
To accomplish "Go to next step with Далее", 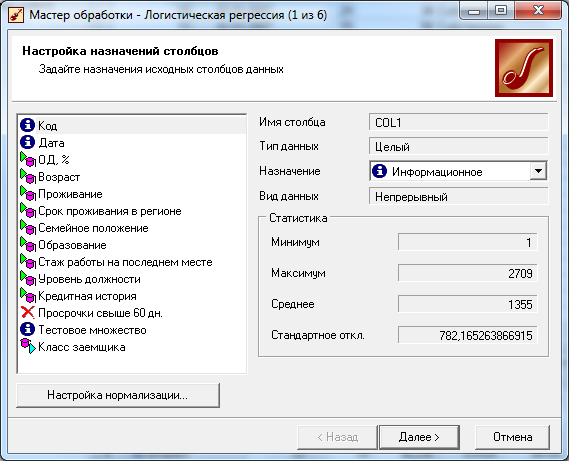I will click(419, 437).
